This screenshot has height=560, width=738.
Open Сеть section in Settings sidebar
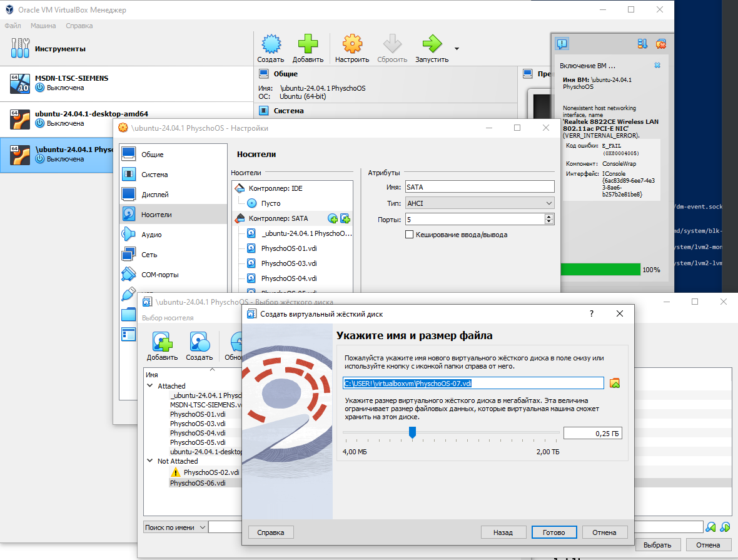173,254
